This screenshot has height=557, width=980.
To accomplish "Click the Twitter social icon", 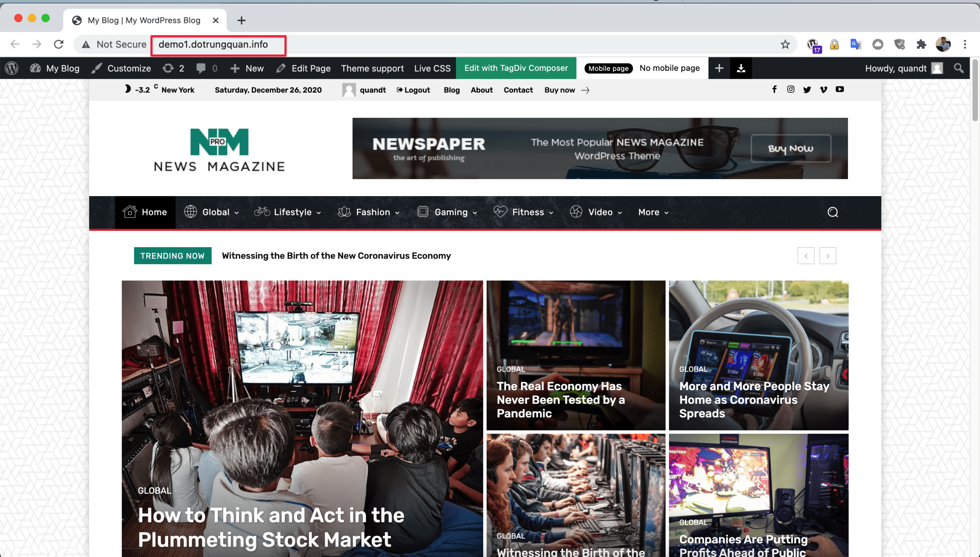I will click(x=807, y=90).
